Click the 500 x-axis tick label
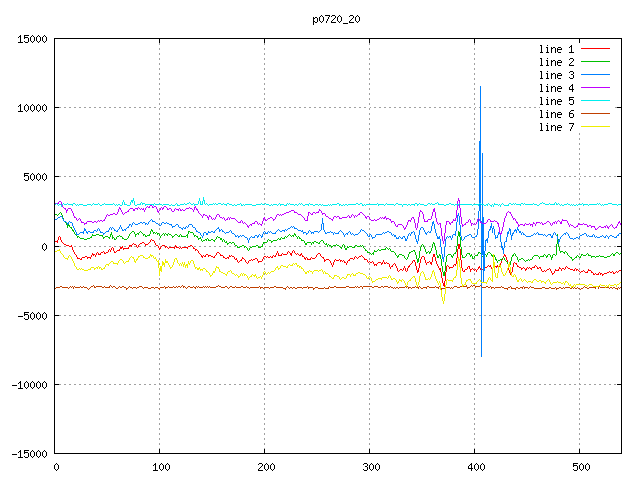The width and height of the screenshot is (640, 480). [x=579, y=467]
